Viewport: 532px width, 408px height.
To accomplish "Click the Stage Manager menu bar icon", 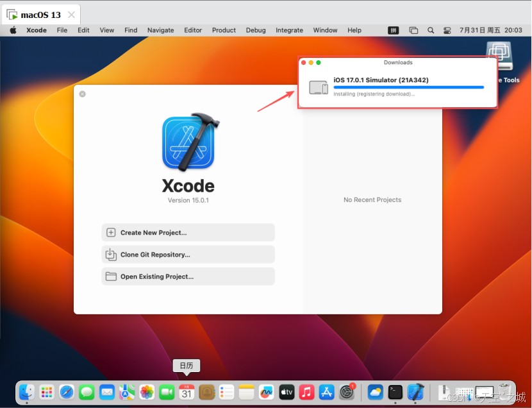I will (x=413, y=30).
